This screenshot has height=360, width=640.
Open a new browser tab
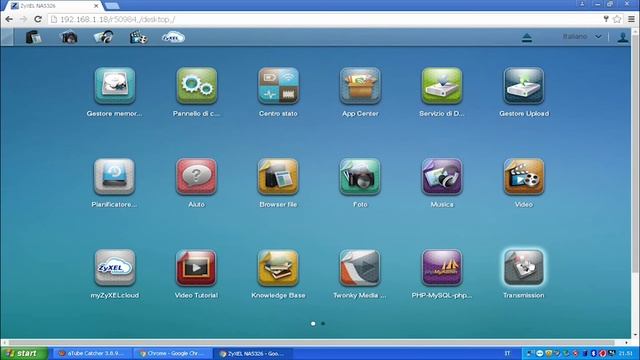112,6
